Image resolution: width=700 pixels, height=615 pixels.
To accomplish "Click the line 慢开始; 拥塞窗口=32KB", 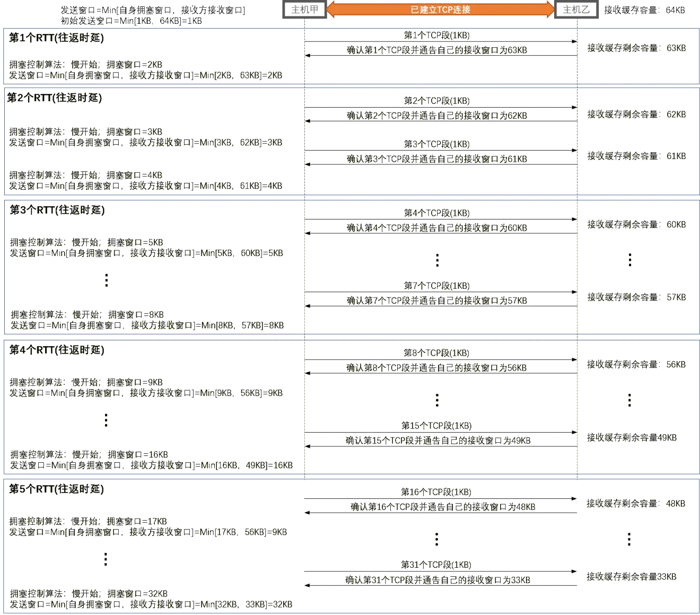I will (89, 594).
